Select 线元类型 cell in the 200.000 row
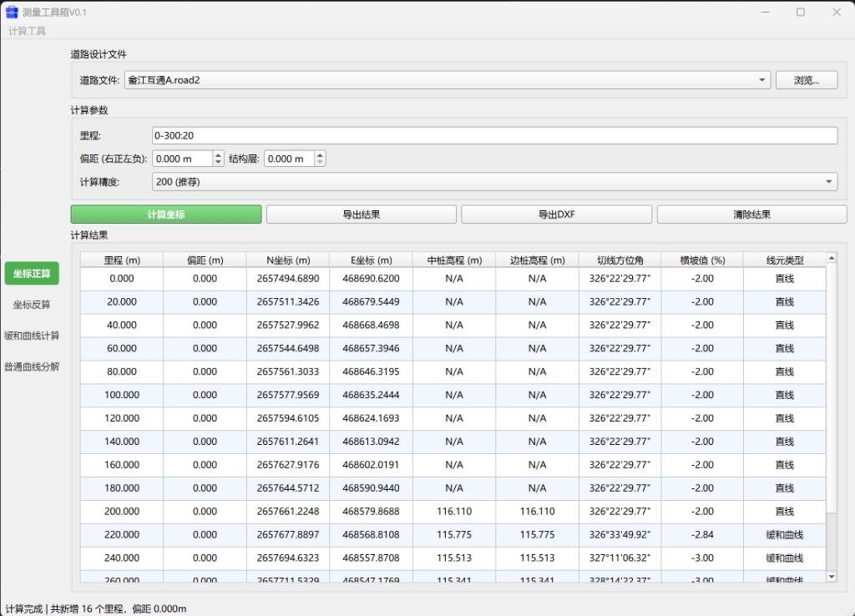Screen dimensions: 855x616 pyautogui.click(x=785, y=512)
